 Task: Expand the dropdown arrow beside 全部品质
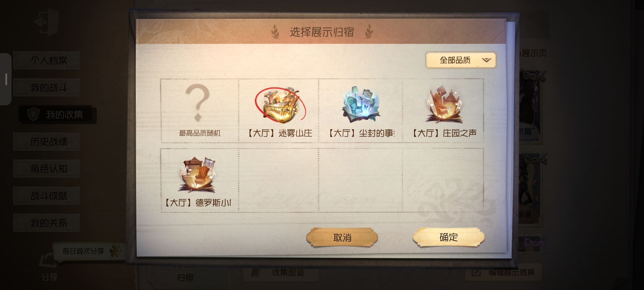[486, 60]
